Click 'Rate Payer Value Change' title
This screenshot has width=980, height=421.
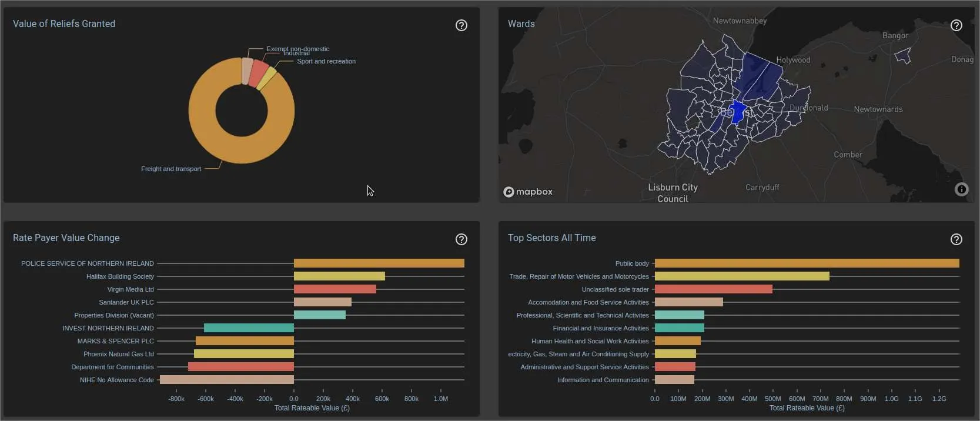click(66, 238)
